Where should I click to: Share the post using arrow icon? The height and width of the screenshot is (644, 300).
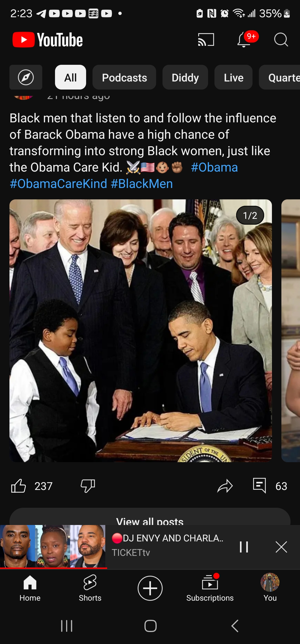tap(225, 486)
